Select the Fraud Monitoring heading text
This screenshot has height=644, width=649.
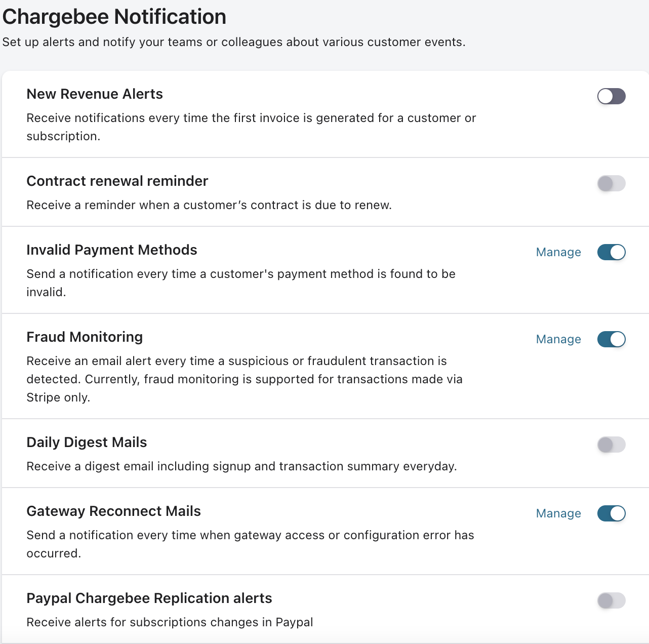tap(85, 337)
